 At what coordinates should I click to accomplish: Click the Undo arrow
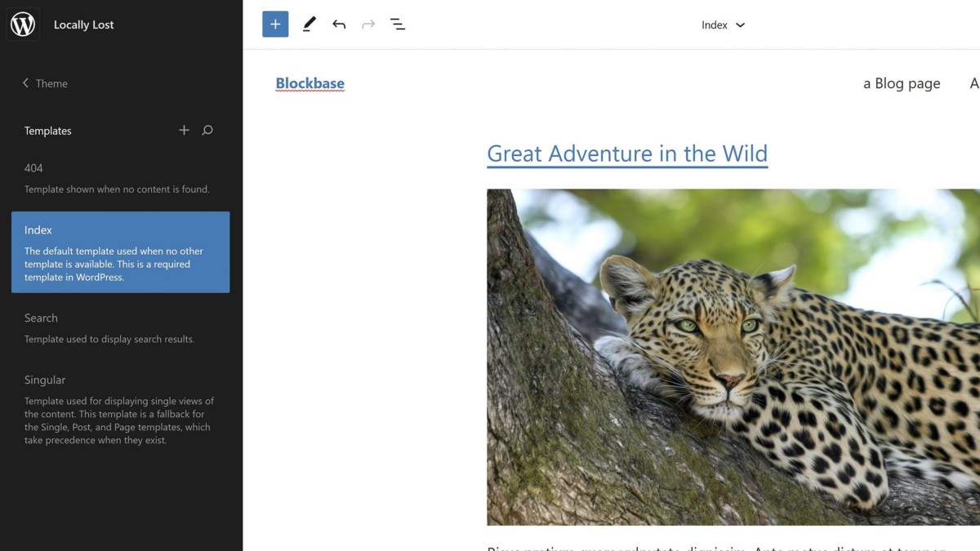pyautogui.click(x=339, y=24)
